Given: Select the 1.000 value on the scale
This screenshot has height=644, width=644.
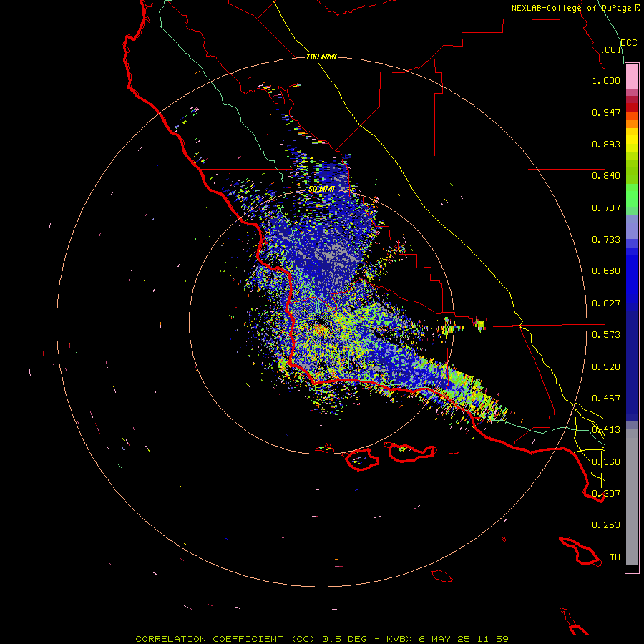Looking at the screenshot, I should [606, 80].
